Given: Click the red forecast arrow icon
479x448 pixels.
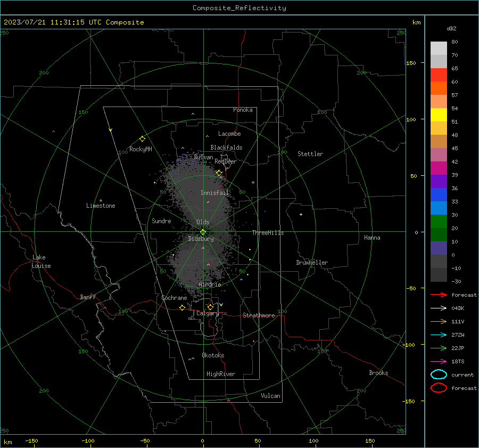Looking at the screenshot, I should click(439, 295).
